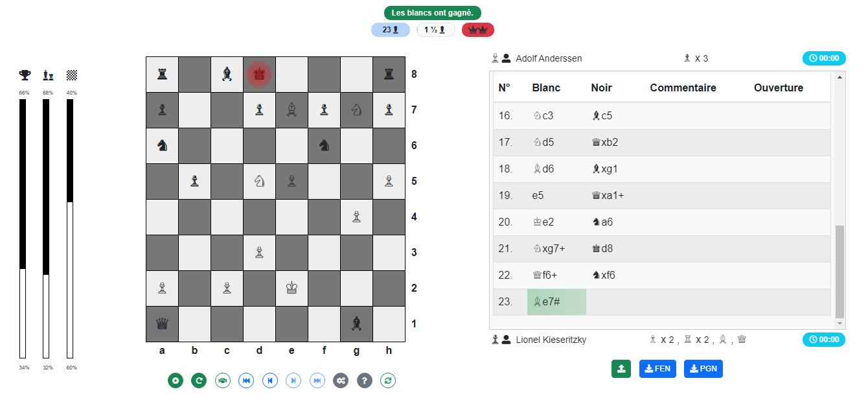
Task: Start autoplay with the green play icon
Action: (x=175, y=380)
